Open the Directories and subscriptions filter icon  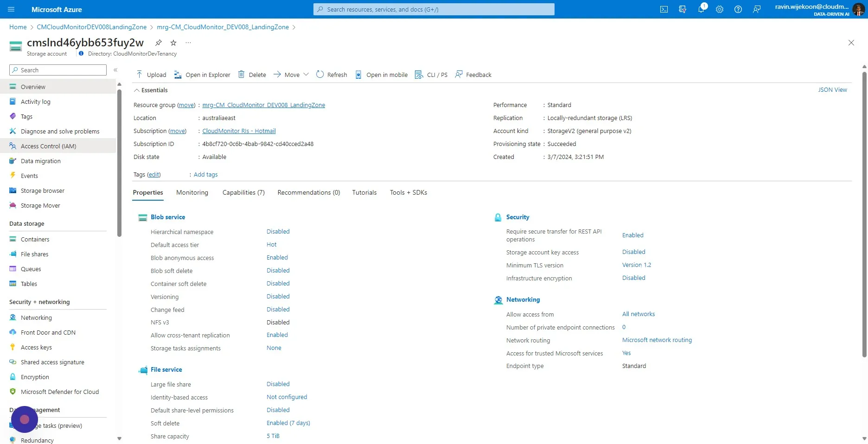coord(683,9)
